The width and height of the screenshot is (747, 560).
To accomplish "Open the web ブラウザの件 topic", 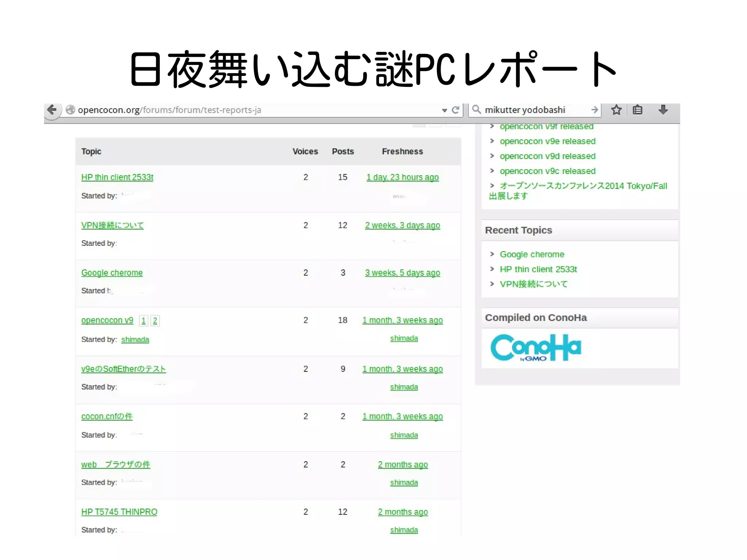I will tap(116, 465).
